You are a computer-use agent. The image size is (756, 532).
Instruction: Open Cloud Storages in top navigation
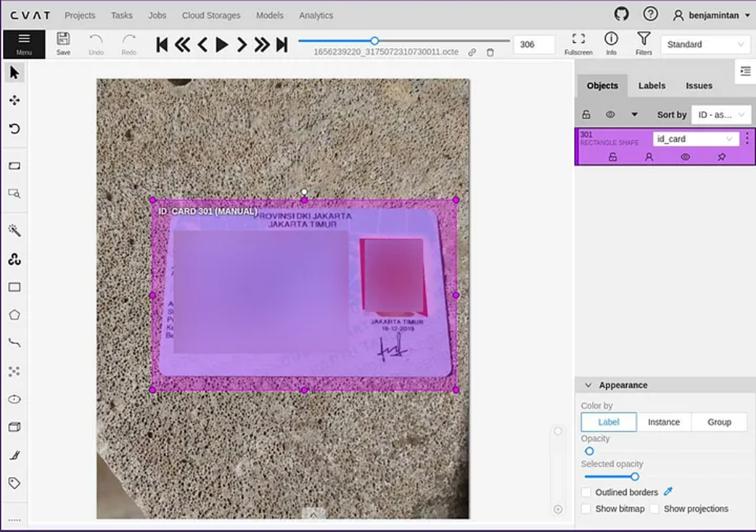[x=211, y=15]
